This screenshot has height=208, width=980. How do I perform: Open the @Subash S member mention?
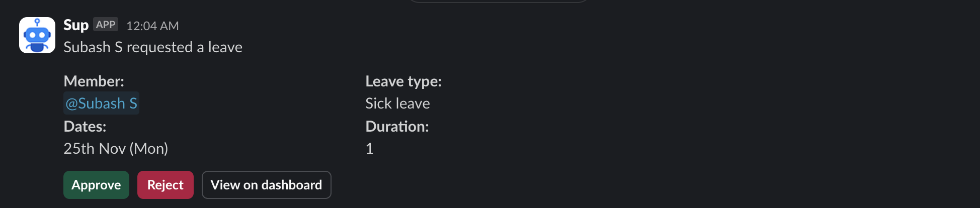(x=101, y=103)
